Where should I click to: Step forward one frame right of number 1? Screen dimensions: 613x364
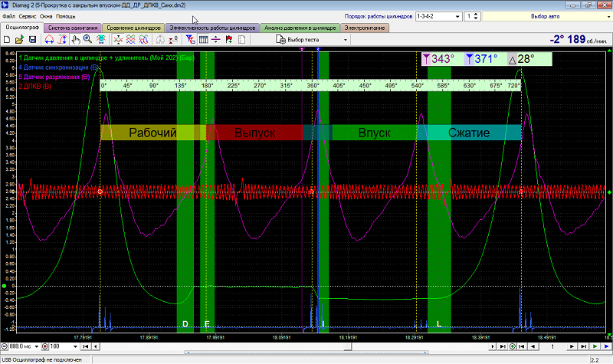click(x=572, y=346)
